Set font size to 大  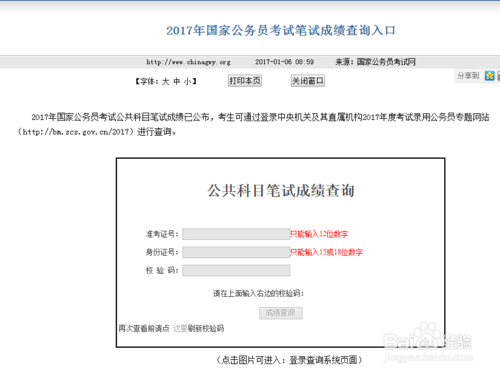click(x=165, y=81)
